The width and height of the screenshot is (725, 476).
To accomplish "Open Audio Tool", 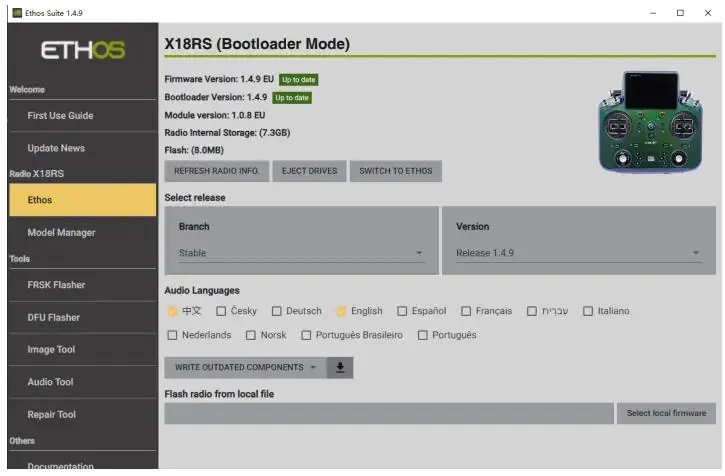I will (x=82, y=382).
